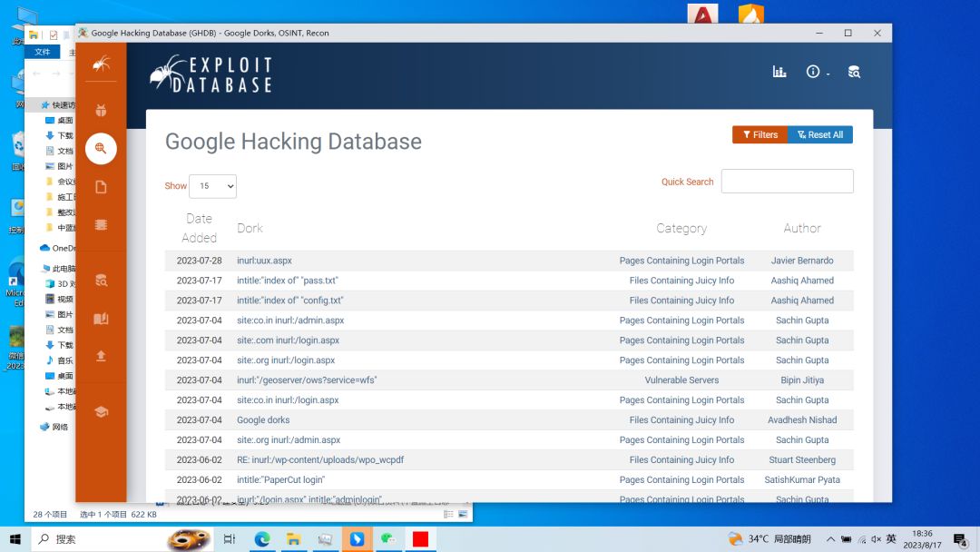Open the Filters panel
The height and width of the screenshot is (552, 980).
pos(760,134)
